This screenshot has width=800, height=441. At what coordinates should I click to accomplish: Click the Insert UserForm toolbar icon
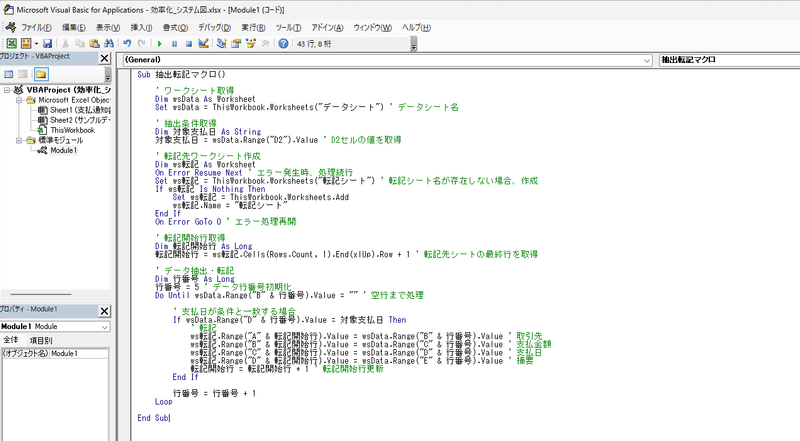[x=26, y=44]
